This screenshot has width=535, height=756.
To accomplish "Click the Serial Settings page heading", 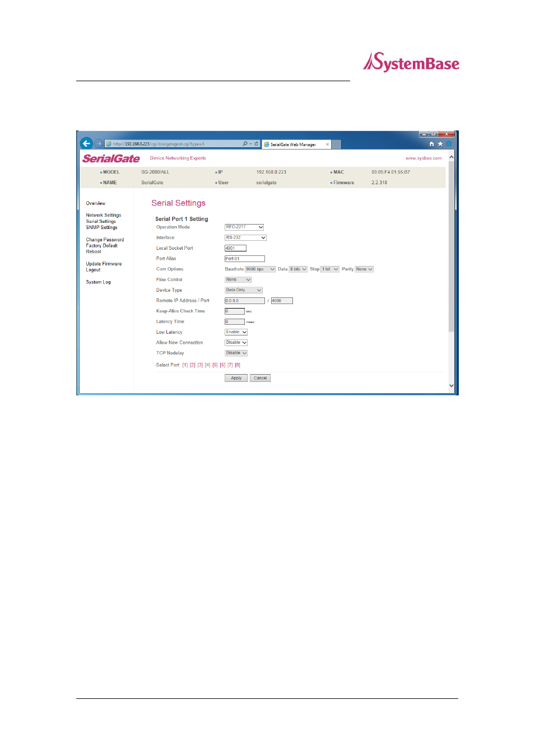I will coord(178,203).
